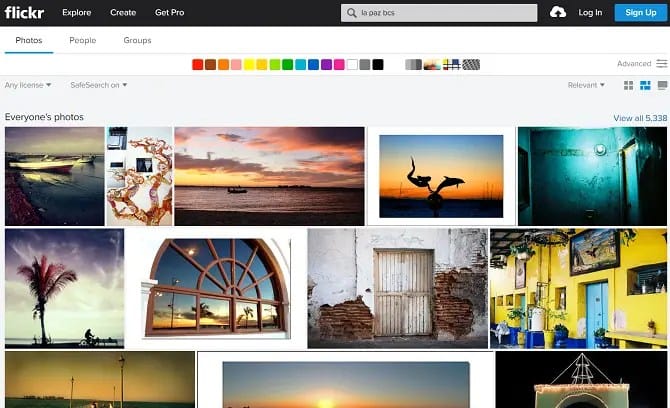Open the Relevant sort dropdown
Screen dimensions: 670x408
(x=586, y=85)
